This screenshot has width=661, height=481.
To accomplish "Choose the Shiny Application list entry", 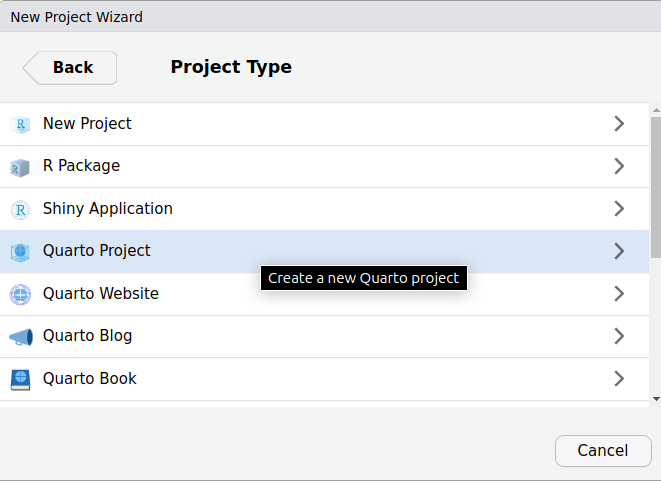I will (107, 209).
